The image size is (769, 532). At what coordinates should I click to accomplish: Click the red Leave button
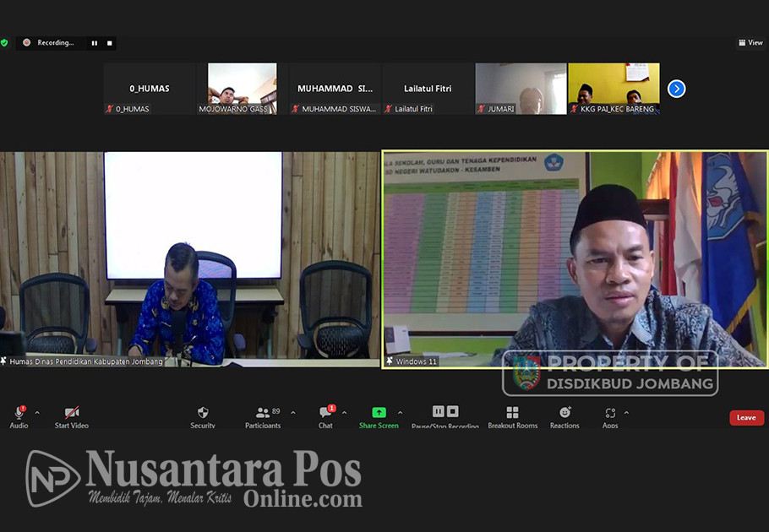pos(746,417)
